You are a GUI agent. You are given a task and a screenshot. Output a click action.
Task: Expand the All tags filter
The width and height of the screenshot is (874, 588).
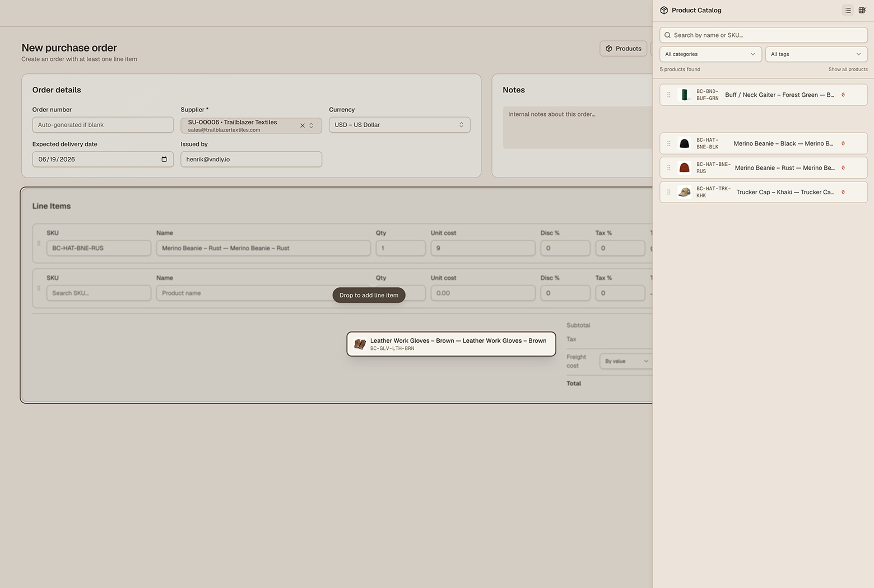(x=816, y=54)
